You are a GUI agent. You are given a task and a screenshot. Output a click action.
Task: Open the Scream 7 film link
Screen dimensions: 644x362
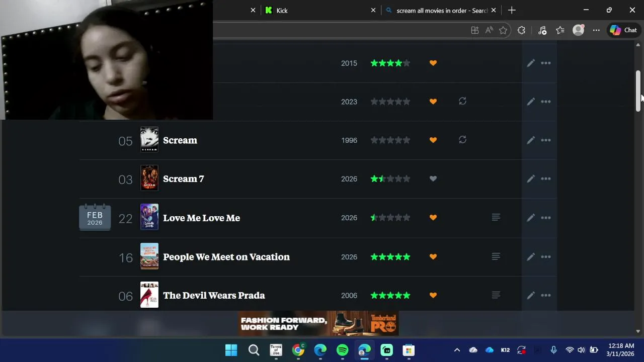tap(184, 179)
